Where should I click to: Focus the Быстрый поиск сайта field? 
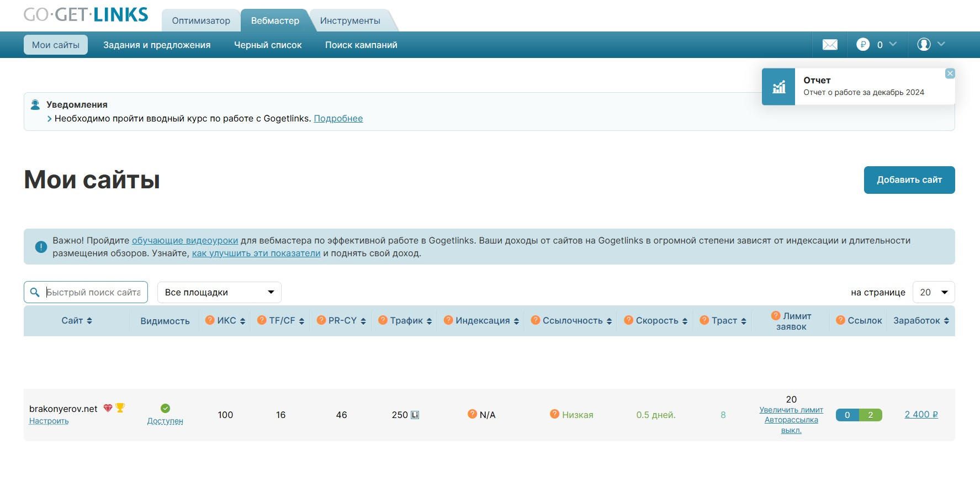pyautogui.click(x=86, y=292)
